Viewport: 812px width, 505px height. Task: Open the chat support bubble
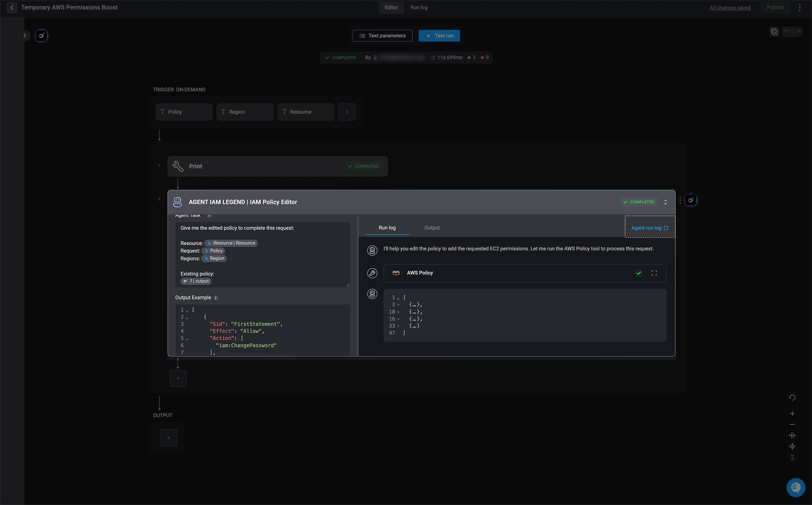pyautogui.click(x=796, y=487)
